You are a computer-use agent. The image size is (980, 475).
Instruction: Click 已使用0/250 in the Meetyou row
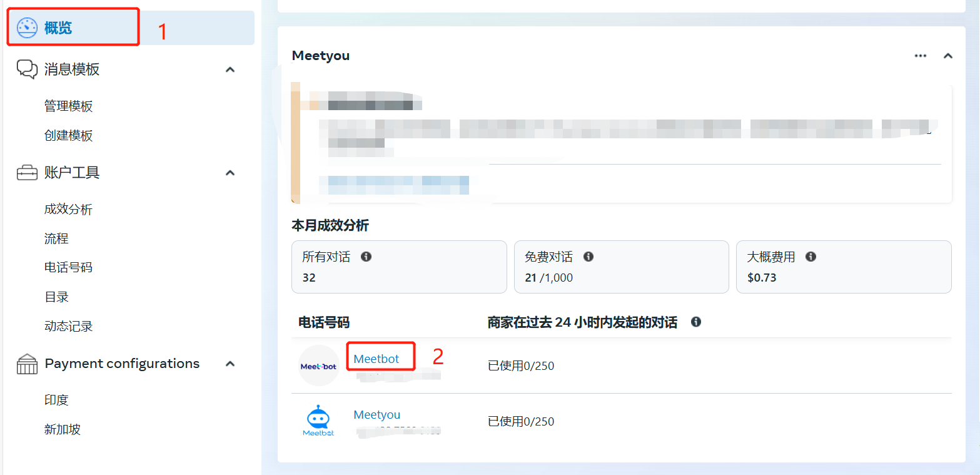521,421
